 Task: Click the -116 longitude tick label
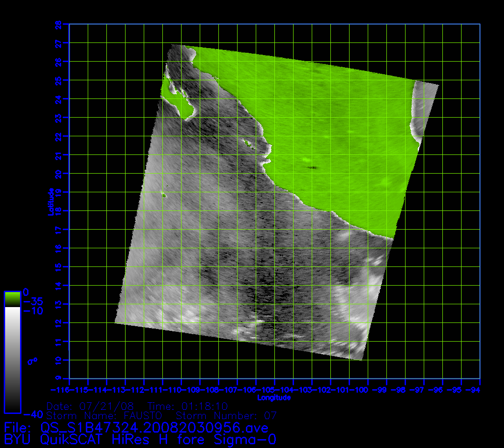tap(60, 390)
